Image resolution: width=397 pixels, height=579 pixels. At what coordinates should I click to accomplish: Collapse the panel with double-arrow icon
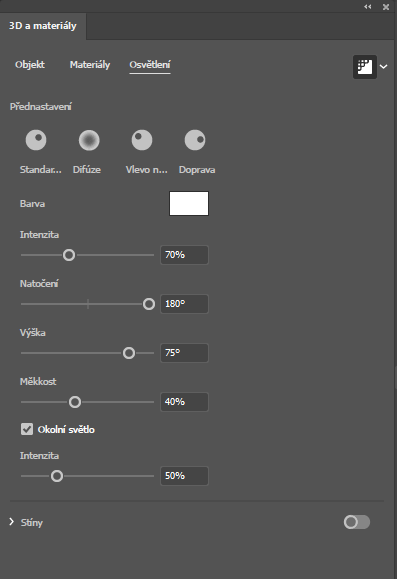point(367,7)
